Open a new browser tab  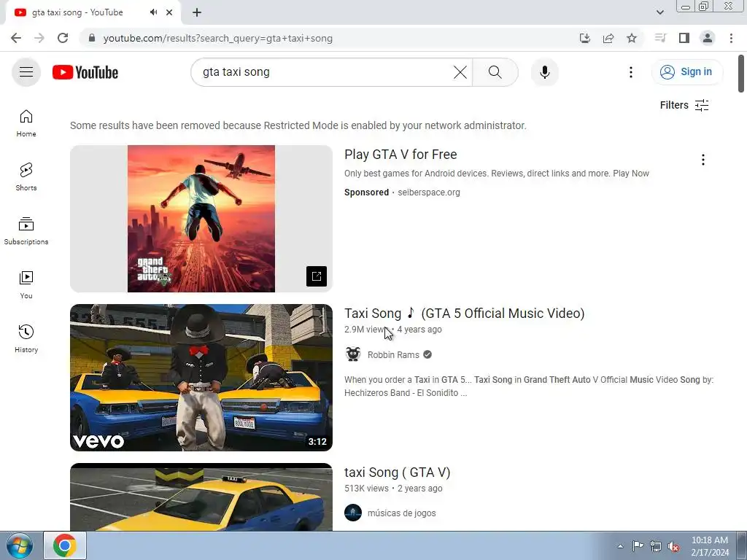pyautogui.click(x=197, y=12)
